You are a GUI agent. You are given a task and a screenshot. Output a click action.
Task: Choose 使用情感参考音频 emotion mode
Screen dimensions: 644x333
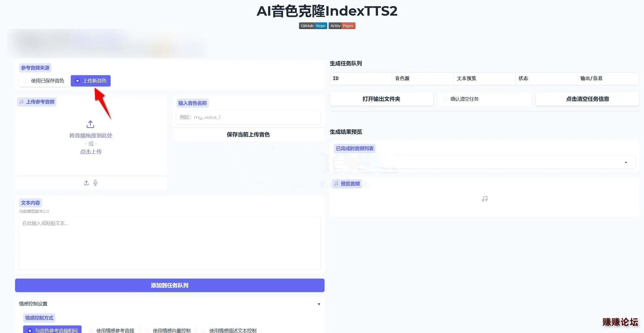(x=112, y=330)
